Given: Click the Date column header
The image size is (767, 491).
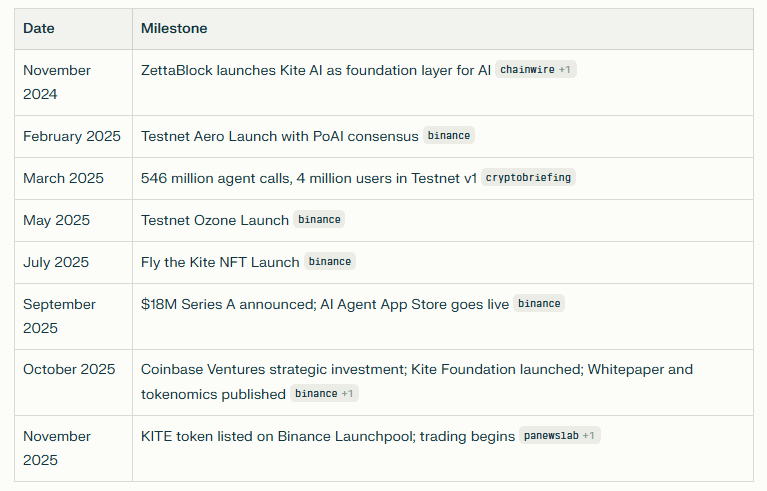Looking at the screenshot, I should click(39, 29).
